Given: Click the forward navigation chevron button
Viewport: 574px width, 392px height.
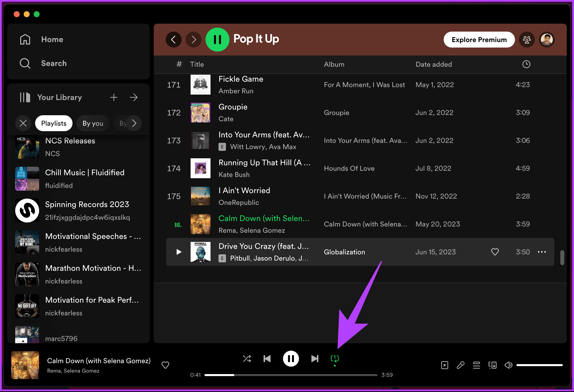Looking at the screenshot, I should 193,40.
